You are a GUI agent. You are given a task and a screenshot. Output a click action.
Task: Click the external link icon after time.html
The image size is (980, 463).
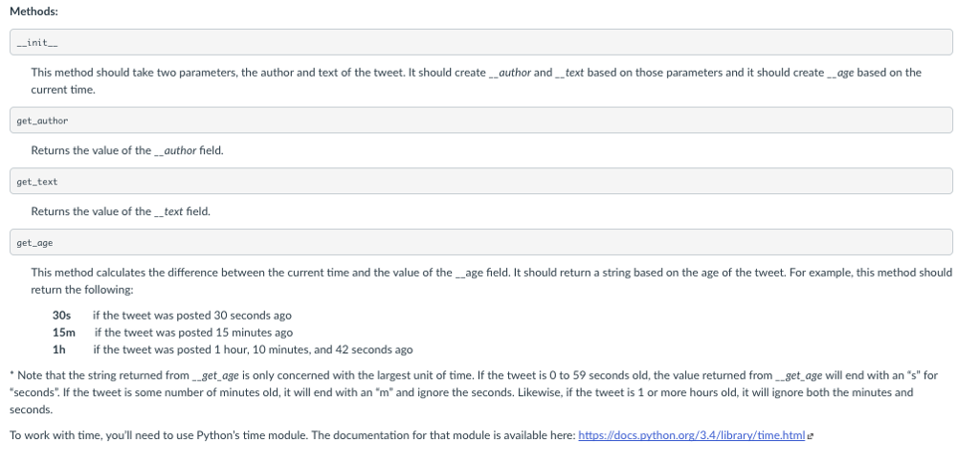click(810, 436)
